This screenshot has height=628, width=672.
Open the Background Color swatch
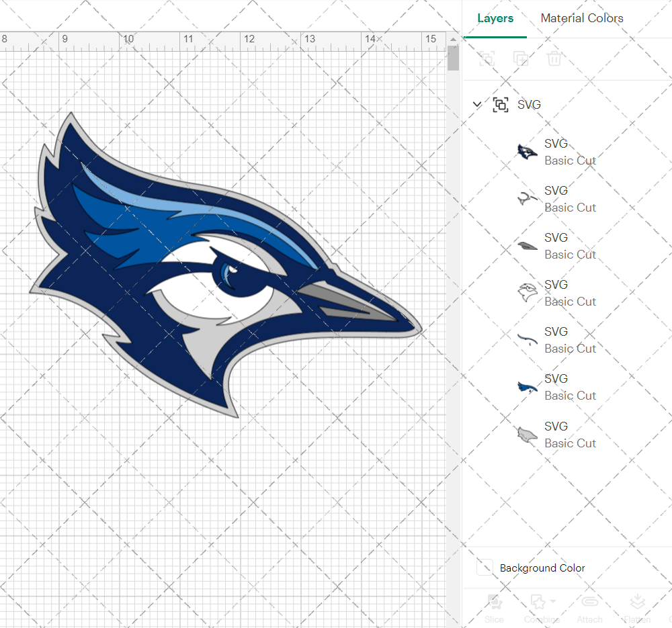485,568
